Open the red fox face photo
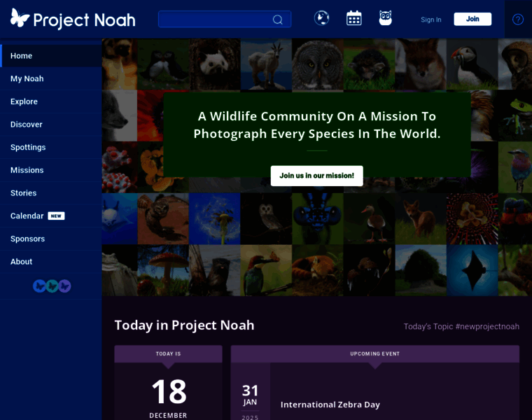 421,64
